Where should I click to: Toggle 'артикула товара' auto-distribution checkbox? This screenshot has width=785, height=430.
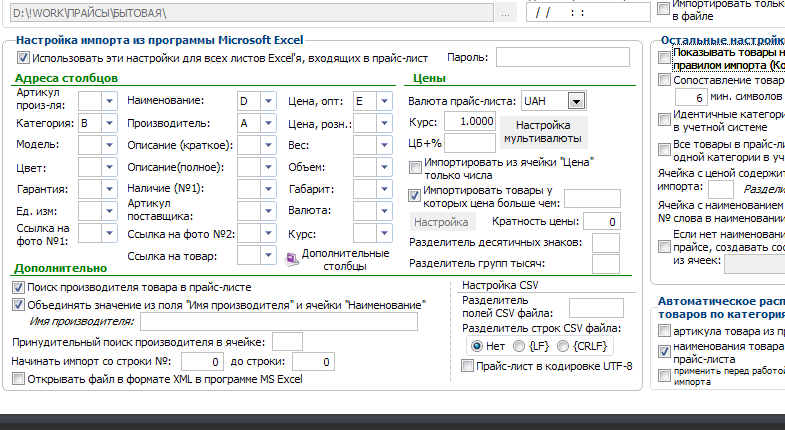coord(664,330)
